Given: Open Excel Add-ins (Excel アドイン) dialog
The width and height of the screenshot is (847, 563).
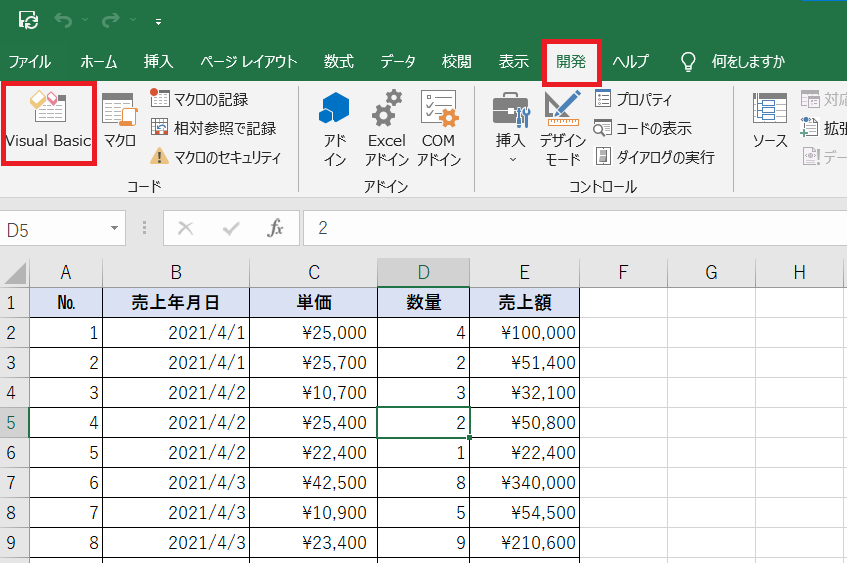Looking at the screenshot, I should (387, 129).
